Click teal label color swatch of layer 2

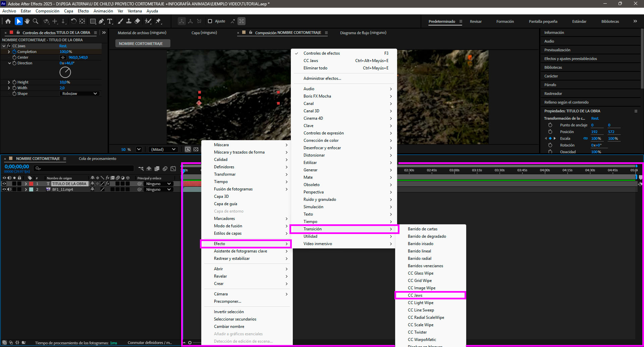coord(31,189)
